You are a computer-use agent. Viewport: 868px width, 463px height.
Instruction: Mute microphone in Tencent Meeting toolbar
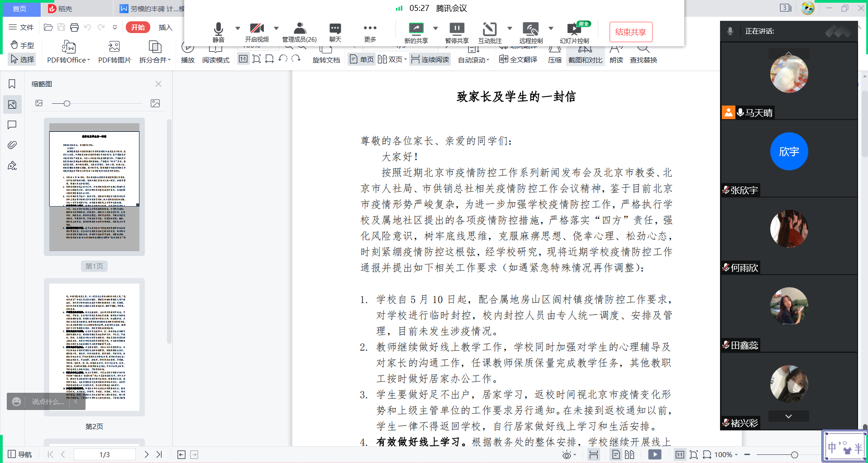(218, 31)
